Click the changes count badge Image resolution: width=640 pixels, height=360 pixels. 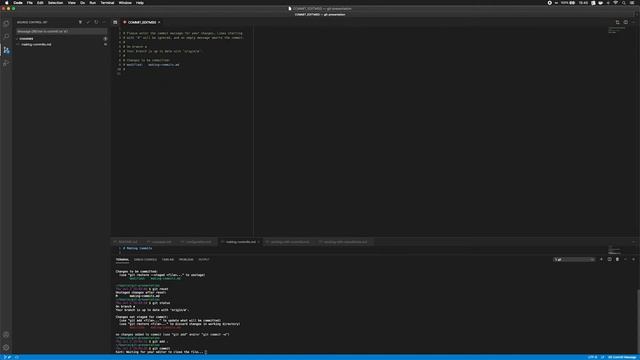coord(105,39)
